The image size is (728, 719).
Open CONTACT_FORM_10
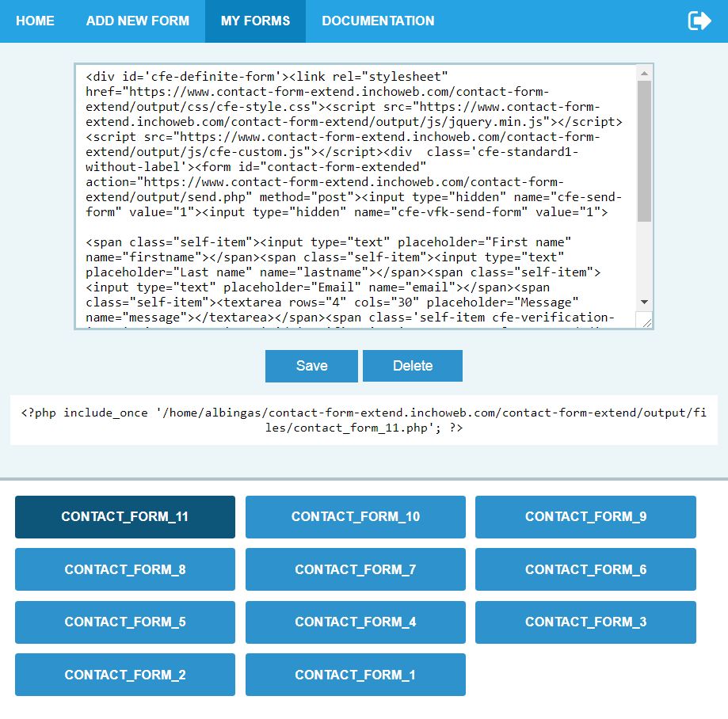pos(355,516)
